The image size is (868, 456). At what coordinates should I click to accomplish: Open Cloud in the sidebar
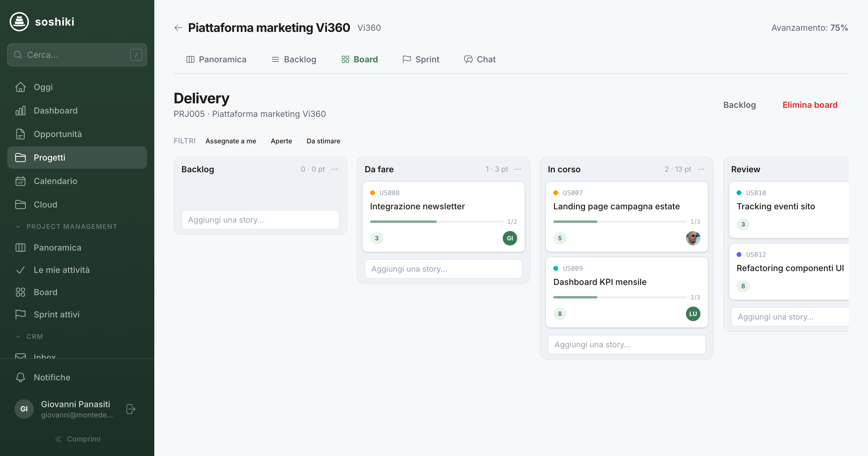[77, 205]
